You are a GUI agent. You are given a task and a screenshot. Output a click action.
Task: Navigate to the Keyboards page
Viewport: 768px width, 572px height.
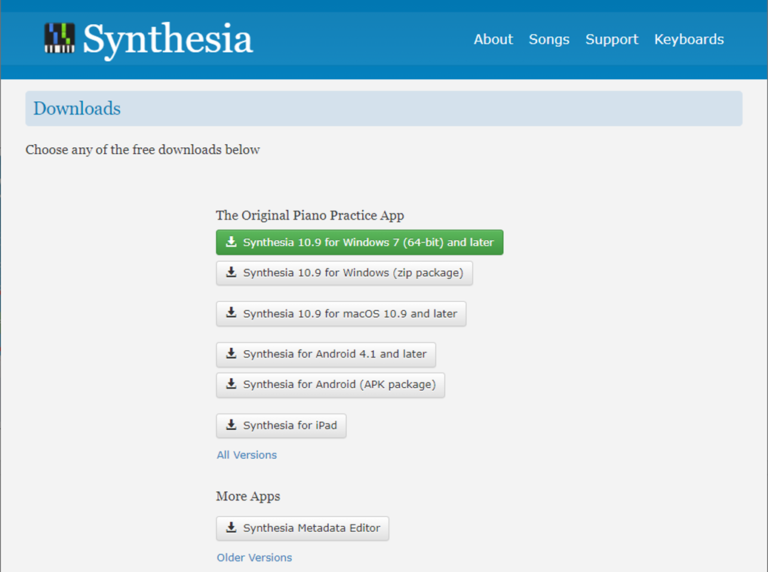pyautogui.click(x=689, y=40)
